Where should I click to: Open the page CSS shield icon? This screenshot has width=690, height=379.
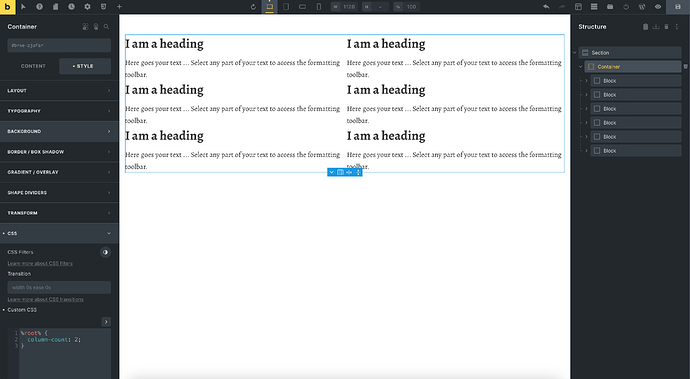pyautogui.click(x=103, y=7)
